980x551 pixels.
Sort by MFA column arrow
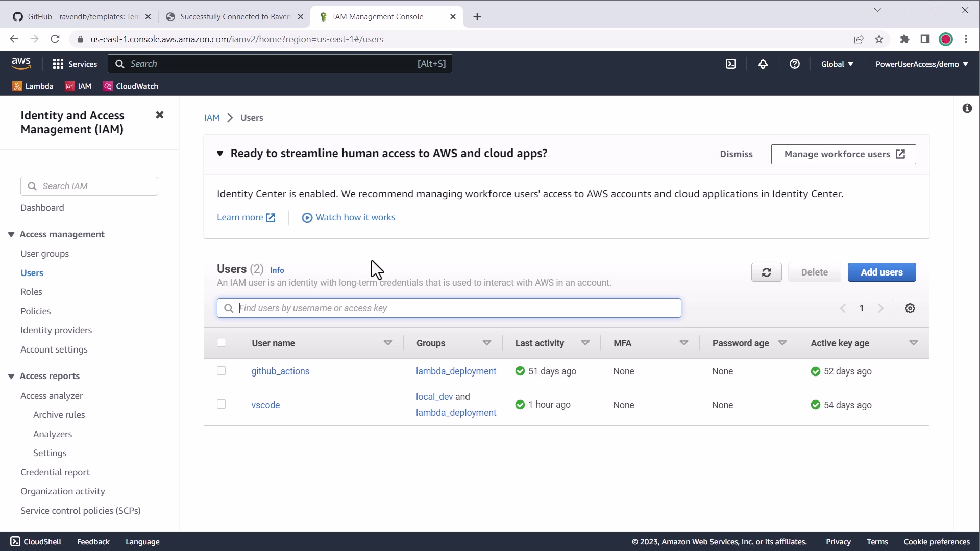[684, 343]
